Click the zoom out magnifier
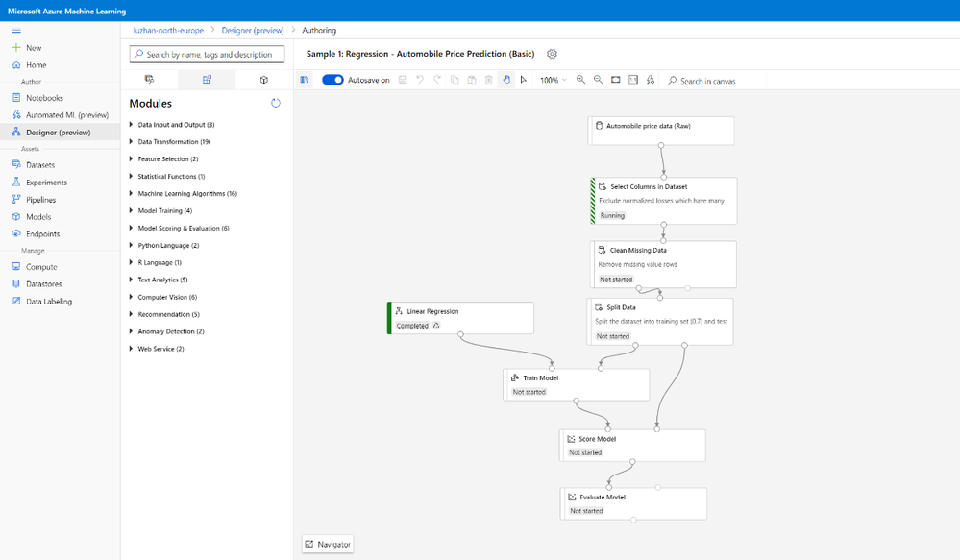Image resolution: width=960 pixels, height=560 pixels. (x=598, y=80)
